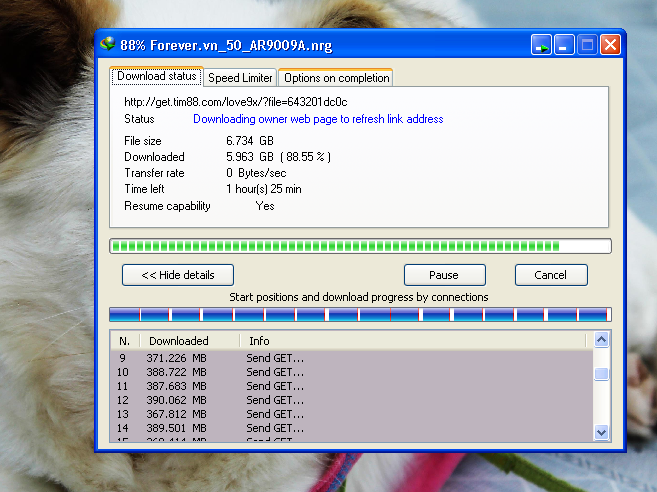Click the green download progress bar
The width and height of the screenshot is (657, 492).
click(x=360, y=246)
